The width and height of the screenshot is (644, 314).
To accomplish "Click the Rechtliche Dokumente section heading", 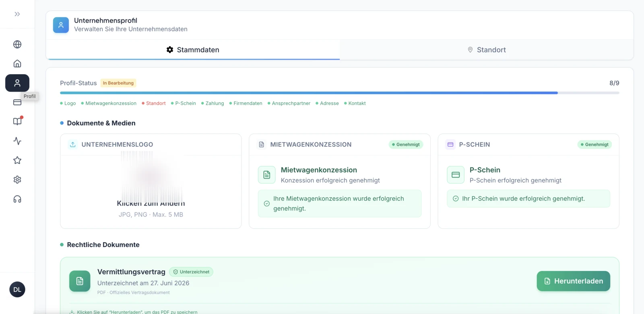I will point(103,245).
